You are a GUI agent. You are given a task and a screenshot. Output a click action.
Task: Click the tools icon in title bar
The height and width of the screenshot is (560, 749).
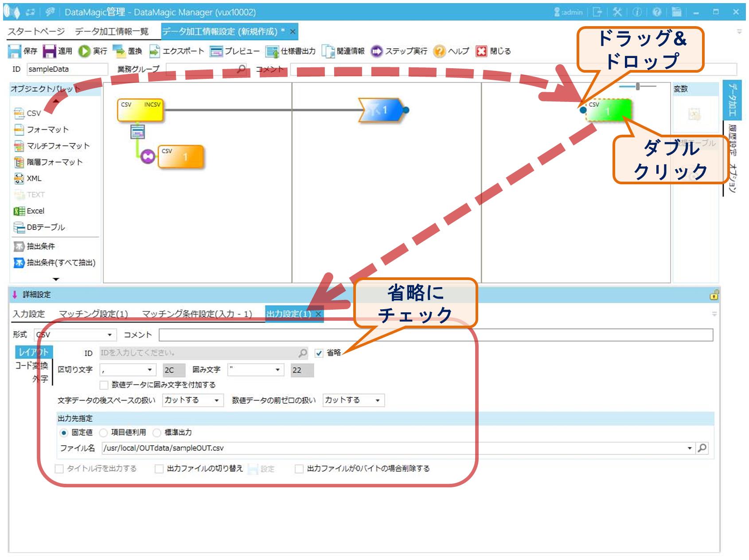click(x=617, y=12)
